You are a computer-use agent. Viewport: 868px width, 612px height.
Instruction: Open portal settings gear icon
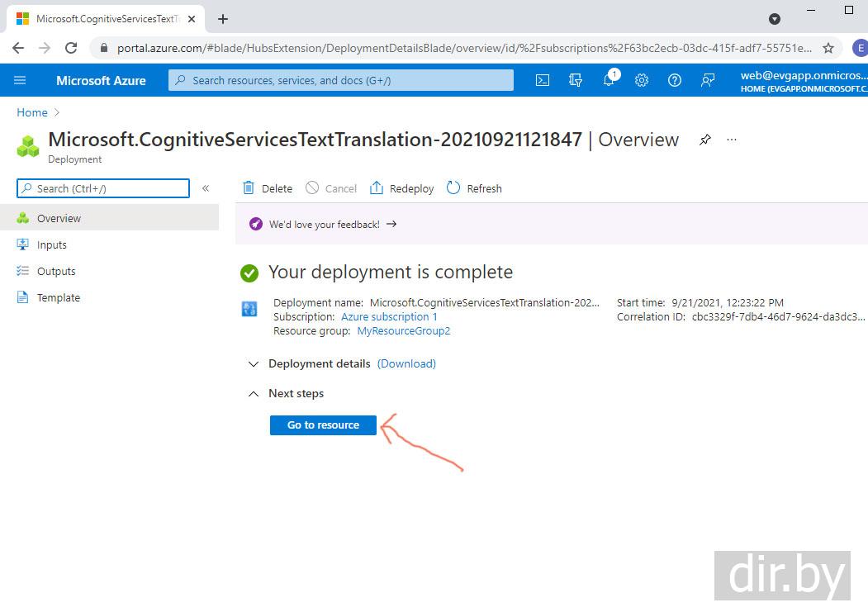click(642, 80)
